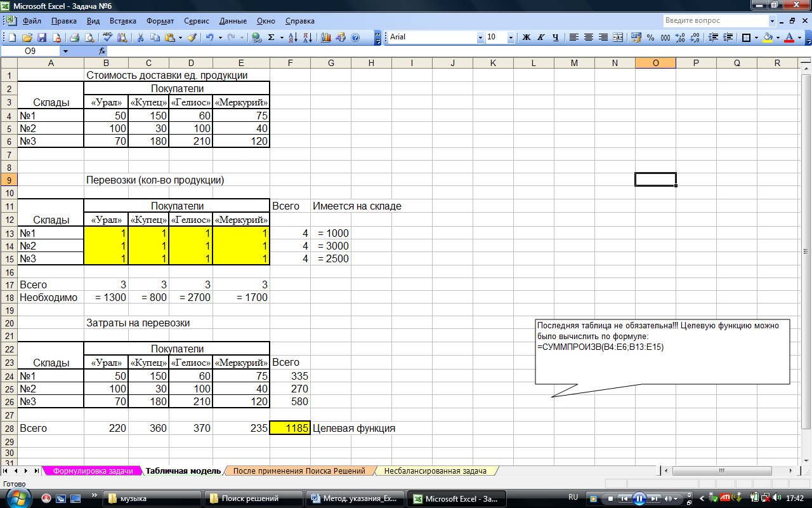Screen dimensions: 812x508
Task: Expand the Fill Color dropdown arrow
Action: click(x=778, y=37)
